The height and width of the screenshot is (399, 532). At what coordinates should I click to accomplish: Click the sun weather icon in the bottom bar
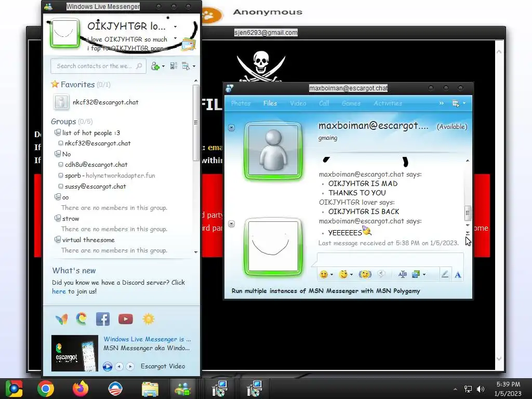click(149, 319)
